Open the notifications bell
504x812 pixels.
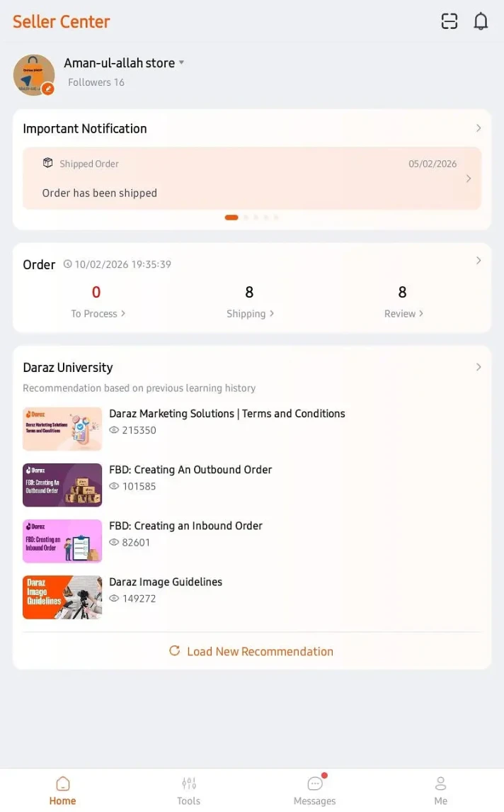coord(481,21)
